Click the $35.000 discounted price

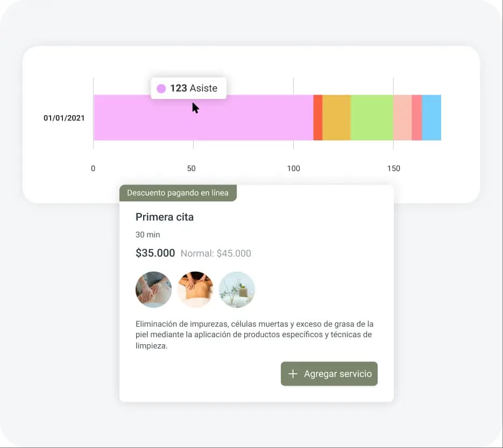pos(155,253)
